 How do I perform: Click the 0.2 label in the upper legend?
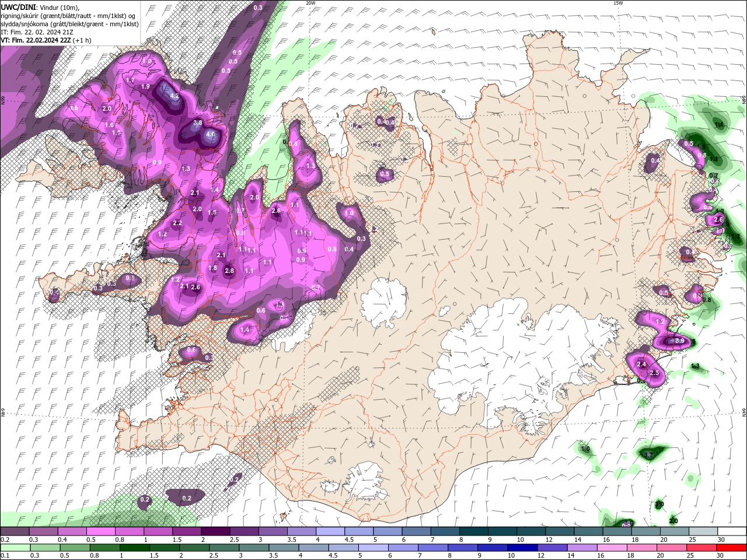click(5, 540)
